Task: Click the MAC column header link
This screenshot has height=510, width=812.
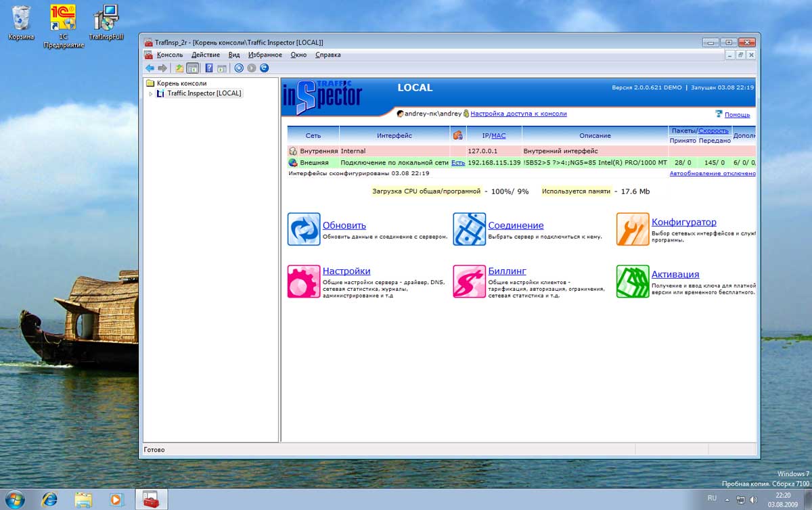Action: tap(498, 136)
